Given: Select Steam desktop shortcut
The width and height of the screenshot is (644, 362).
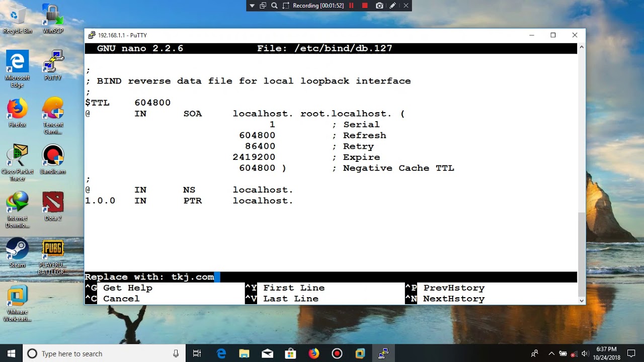Looking at the screenshot, I should (17, 253).
